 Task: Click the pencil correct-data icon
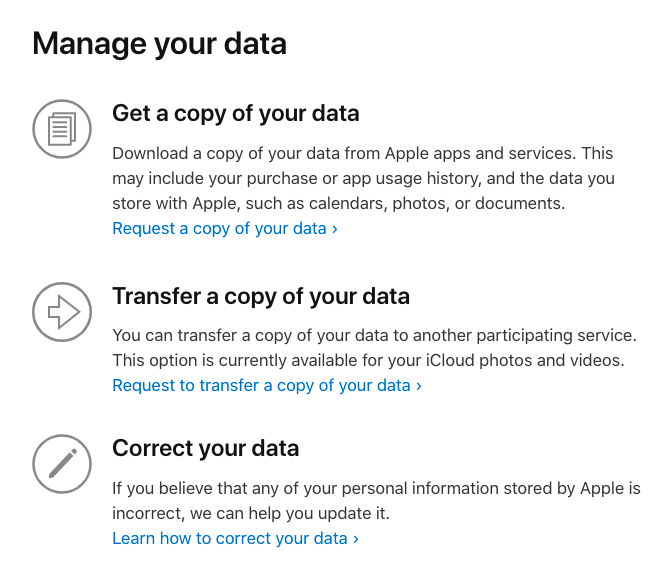point(62,464)
